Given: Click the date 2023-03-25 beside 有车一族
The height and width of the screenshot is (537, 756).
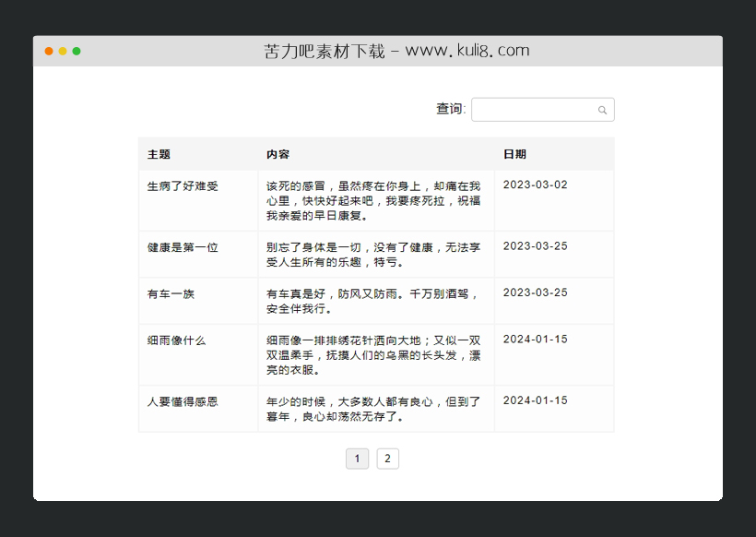Looking at the screenshot, I should click(537, 292).
